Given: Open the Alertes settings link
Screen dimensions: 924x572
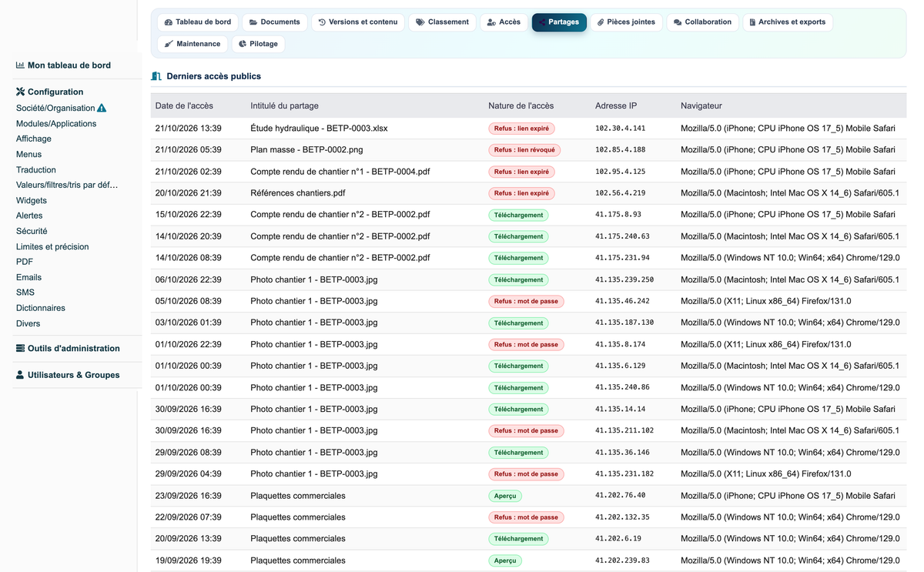Looking at the screenshot, I should (x=29, y=216).
